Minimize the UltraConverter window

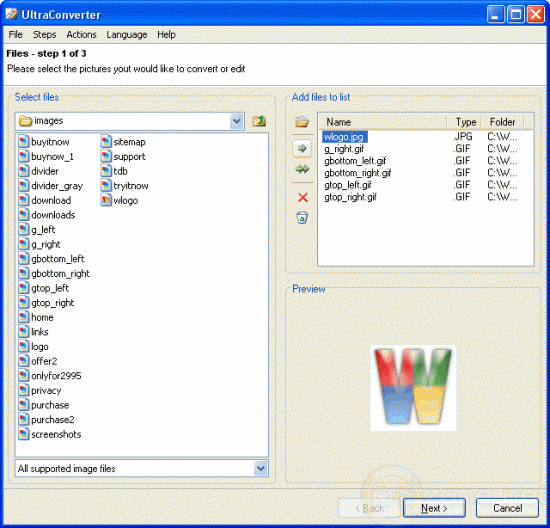[496, 15]
